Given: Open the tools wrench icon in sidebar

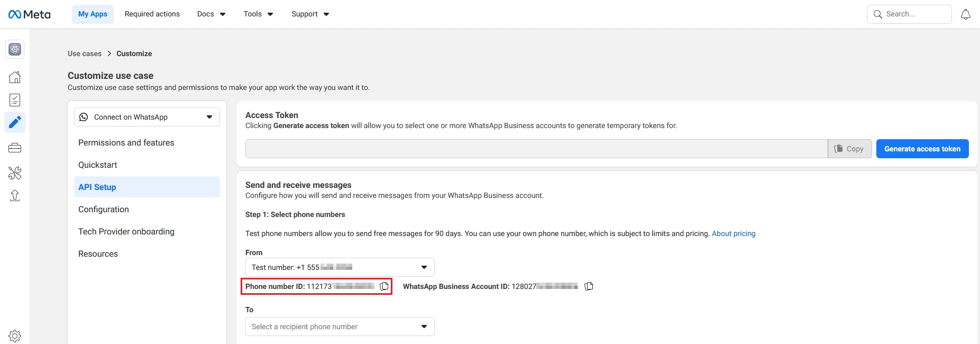Looking at the screenshot, I should pyautogui.click(x=15, y=173).
